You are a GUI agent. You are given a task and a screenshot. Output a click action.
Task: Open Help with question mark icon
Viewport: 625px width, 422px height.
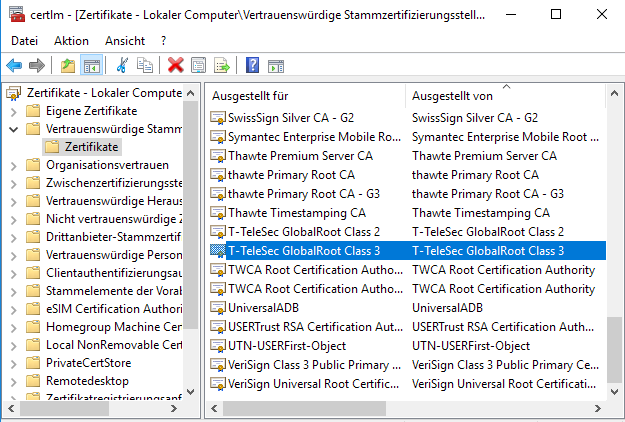(252, 65)
